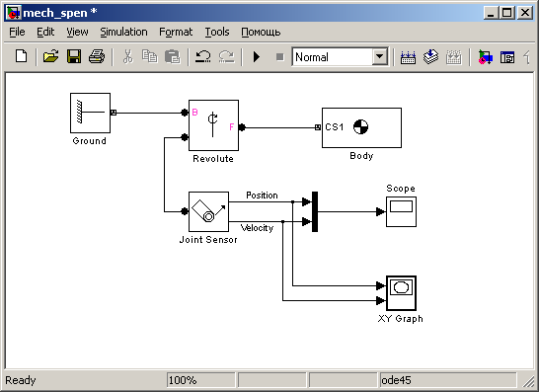The width and height of the screenshot is (539, 392).
Task: Click the Print toolbar icon
Action: click(97, 56)
